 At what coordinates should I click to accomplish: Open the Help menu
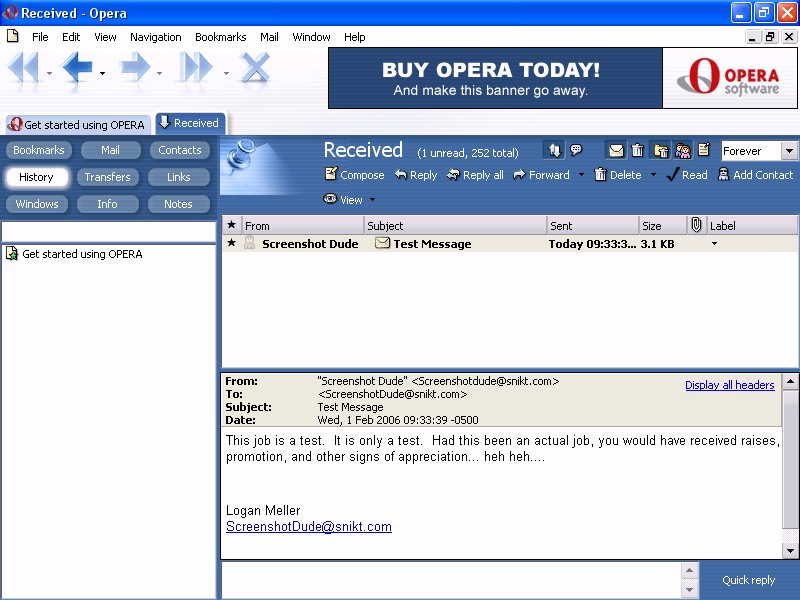click(x=354, y=37)
